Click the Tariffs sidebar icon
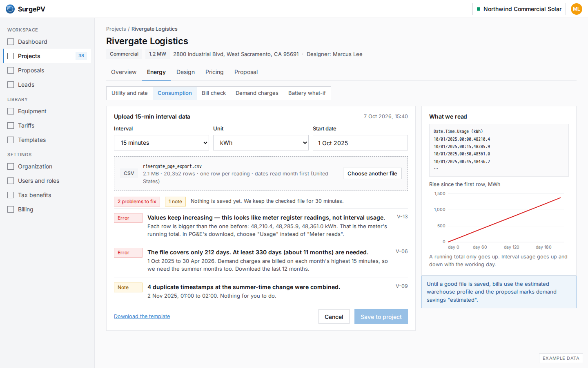Screen dimensions: 588x368 tap(11, 126)
